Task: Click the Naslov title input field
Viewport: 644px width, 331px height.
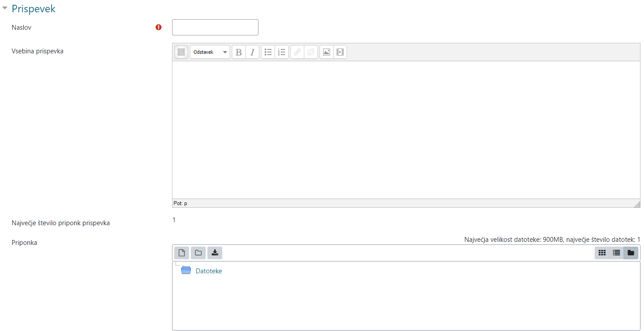Action: tap(215, 27)
